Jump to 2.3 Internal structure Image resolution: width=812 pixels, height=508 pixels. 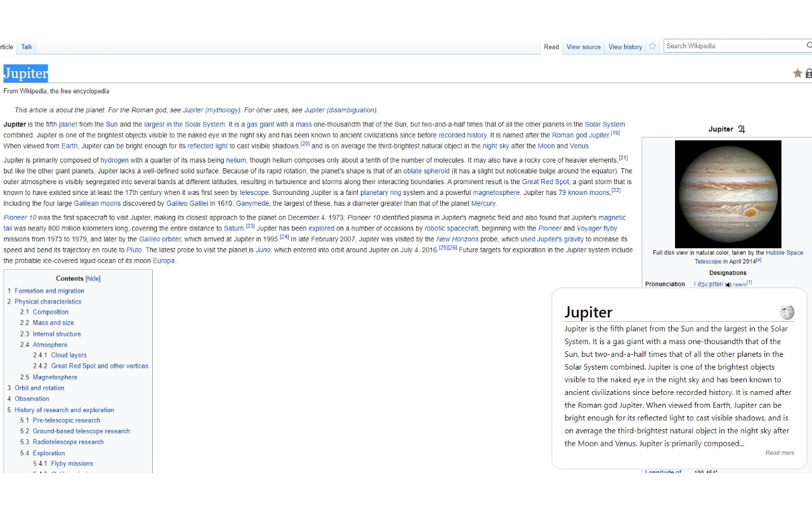click(x=57, y=334)
